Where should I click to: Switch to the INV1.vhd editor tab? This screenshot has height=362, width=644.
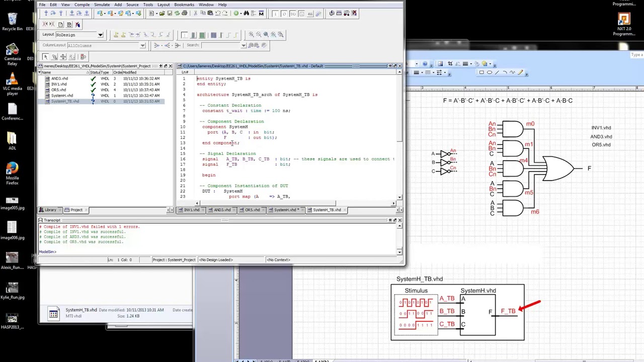190,210
